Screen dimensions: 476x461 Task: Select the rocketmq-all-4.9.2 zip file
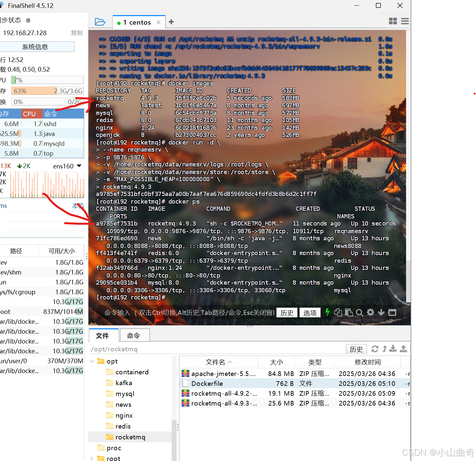(x=295, y=393)
